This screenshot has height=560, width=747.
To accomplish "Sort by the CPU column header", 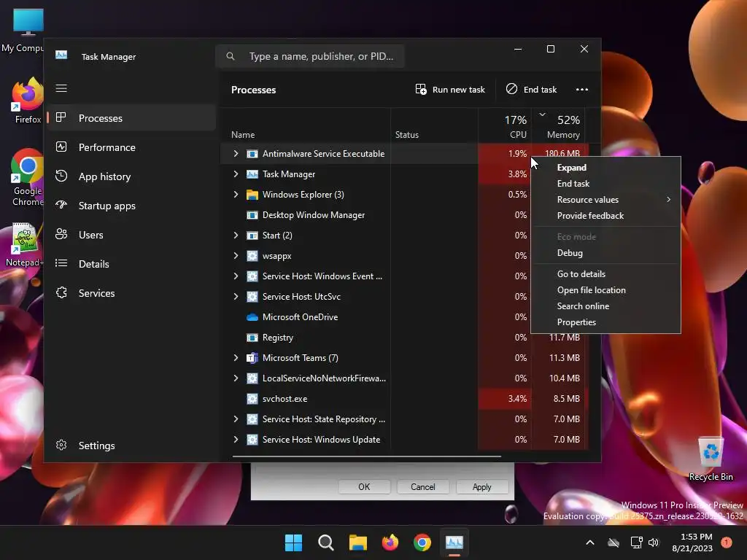I will coord(505,125).
